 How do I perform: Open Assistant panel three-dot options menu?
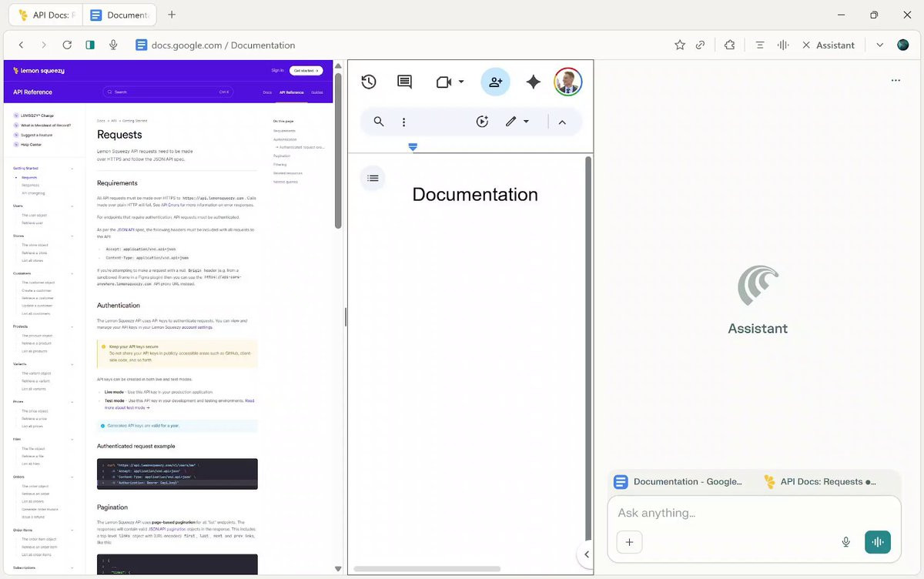coord(896,80)
